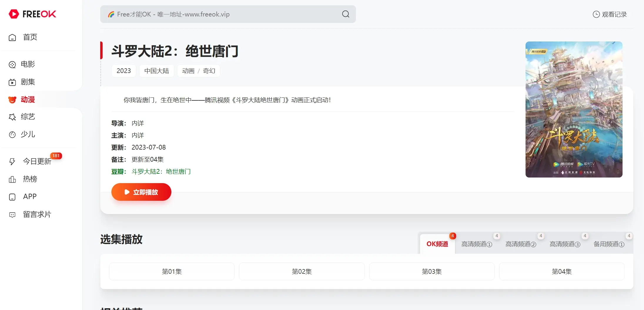Open the 热榜 ranking page
Screen dimensions: 644x310
click(x=30, y=179)
